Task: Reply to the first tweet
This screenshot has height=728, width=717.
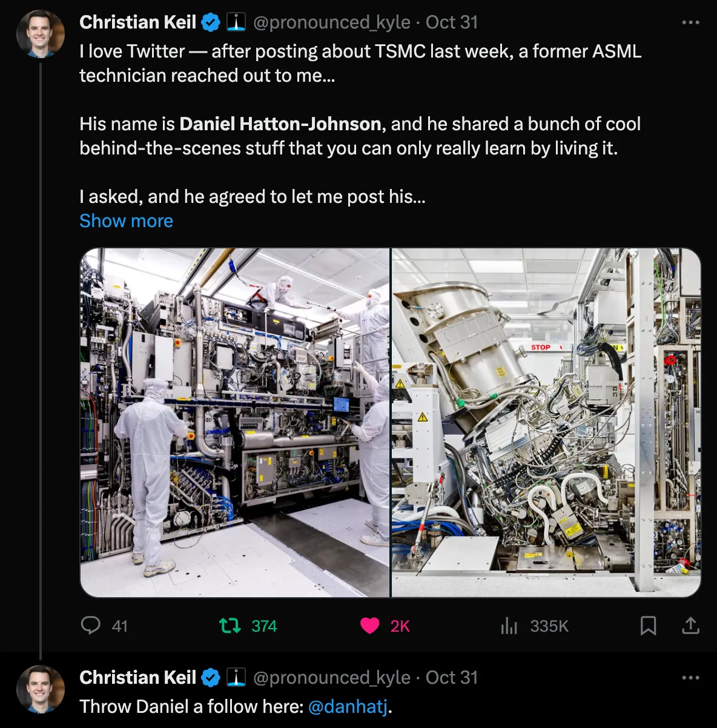Action: coord(91,625)
